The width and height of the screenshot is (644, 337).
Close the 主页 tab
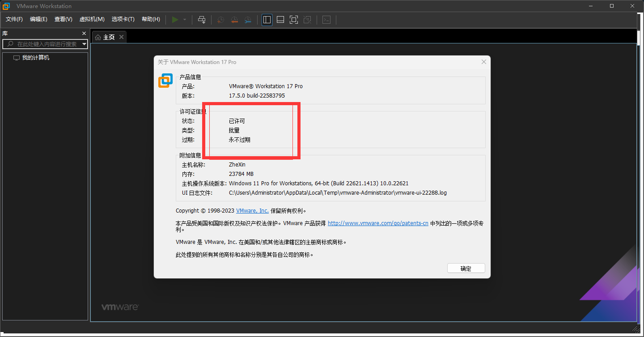click(121, 37)
